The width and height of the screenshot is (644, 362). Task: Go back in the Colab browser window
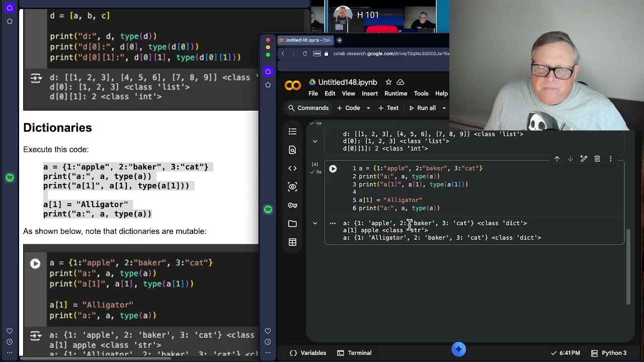[x=283, y=54]
